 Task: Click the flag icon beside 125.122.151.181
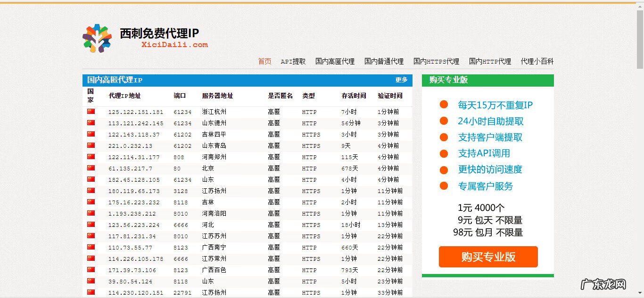(90, 112)
